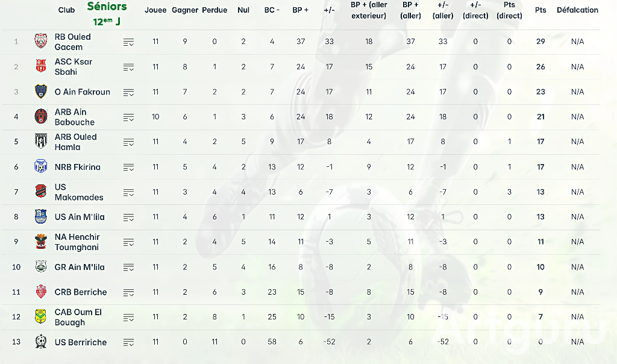Sort table by Pts column header
This screenshot has width=617, height=364.
click(540, 10)
